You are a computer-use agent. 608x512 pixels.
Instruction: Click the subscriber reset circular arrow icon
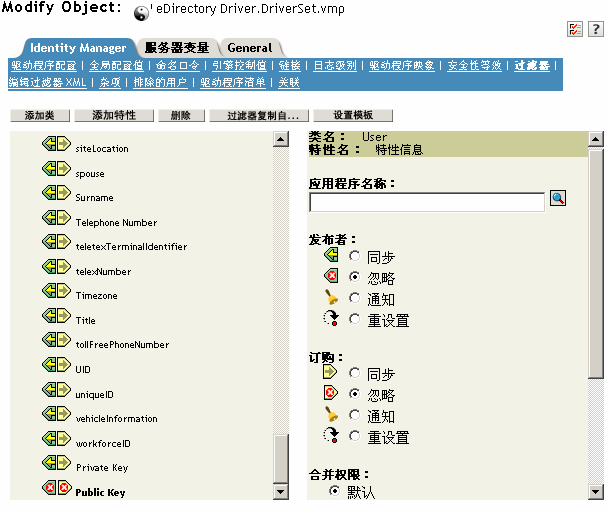331,435
